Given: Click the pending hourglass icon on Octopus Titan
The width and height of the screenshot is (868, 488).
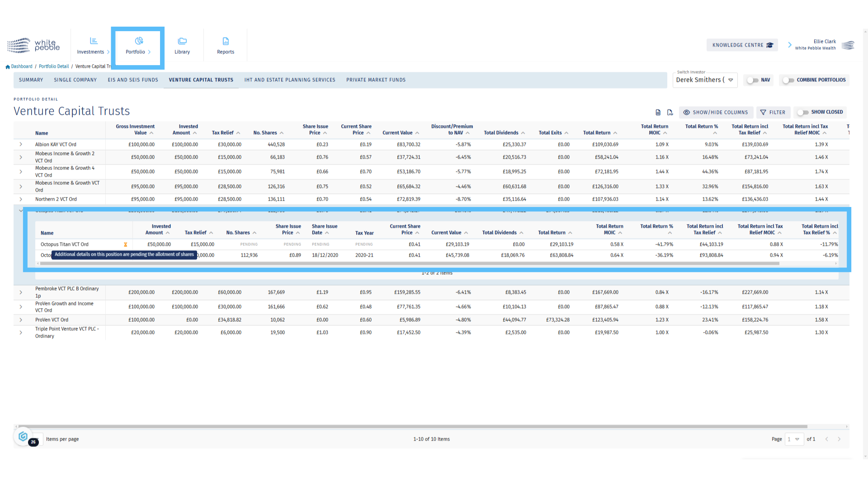Looking at the screenshot, I should coord(126,244).
